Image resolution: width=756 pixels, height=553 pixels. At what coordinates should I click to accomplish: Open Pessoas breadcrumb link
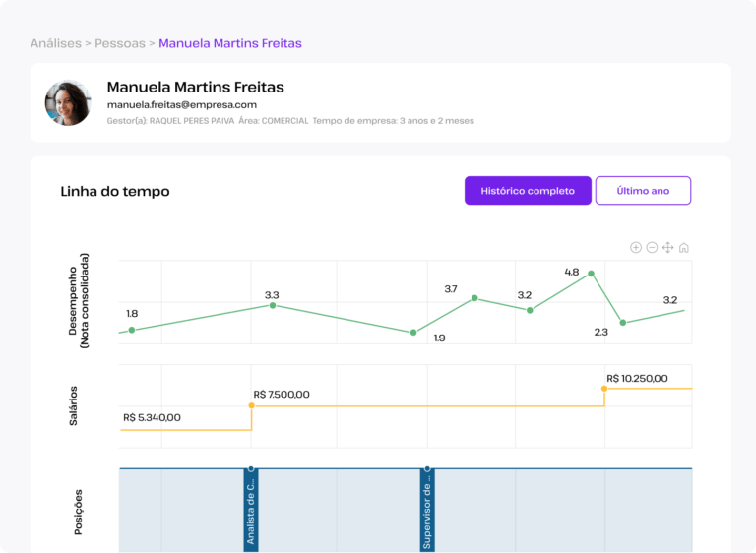click(x=119, y=43)
